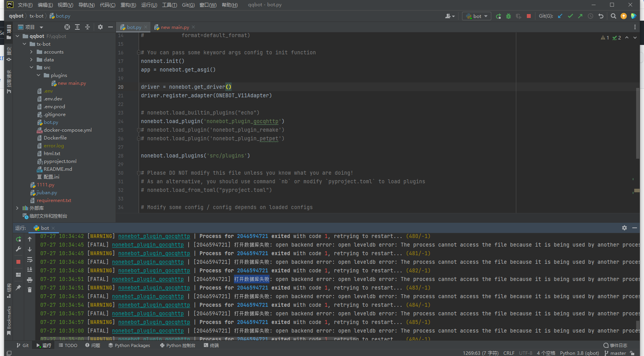
Task: Rerun bot in the run panel
Action: tap(18, 239)
